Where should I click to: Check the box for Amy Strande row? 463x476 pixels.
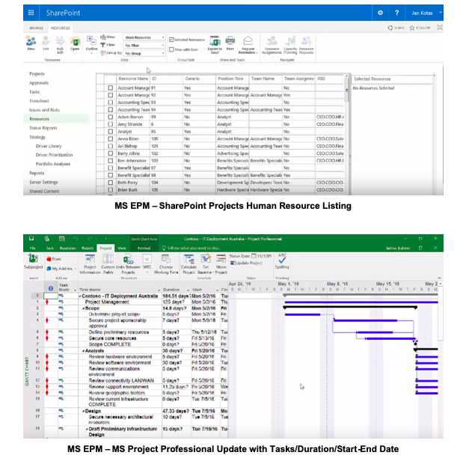click(x=111, y=124)
